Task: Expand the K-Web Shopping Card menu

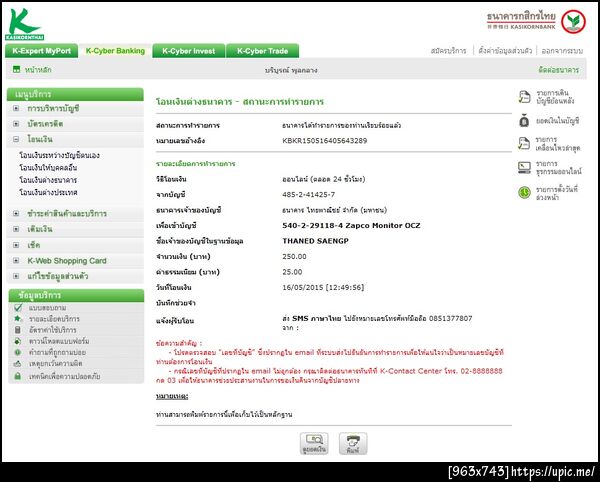Action: 16,261
